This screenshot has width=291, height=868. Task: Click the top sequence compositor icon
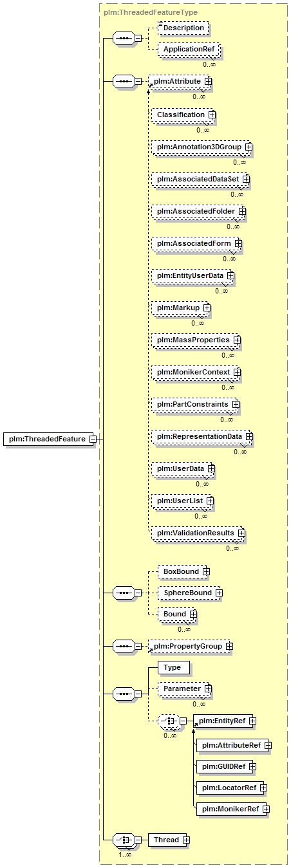123,39
